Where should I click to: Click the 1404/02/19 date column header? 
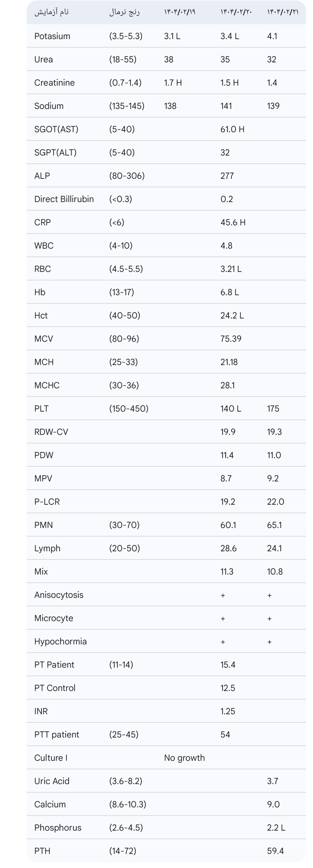180,12
